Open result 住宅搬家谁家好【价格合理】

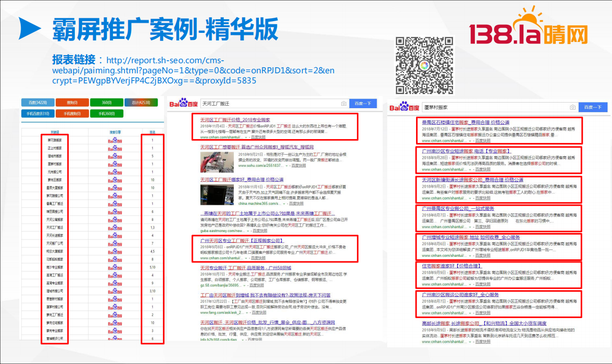452,265
